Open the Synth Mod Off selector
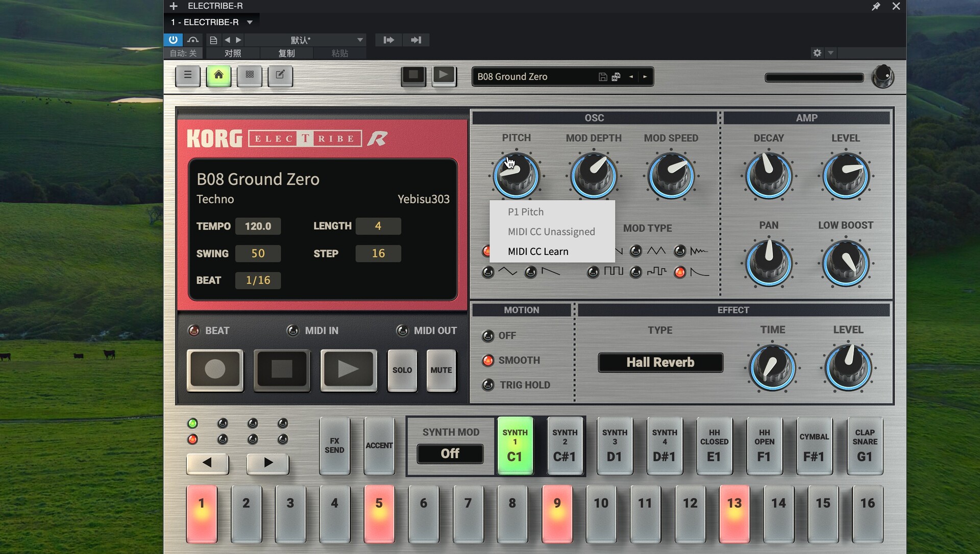Image resolution: width=980 pixels, height=554 pixels. (x=450, y=454)
